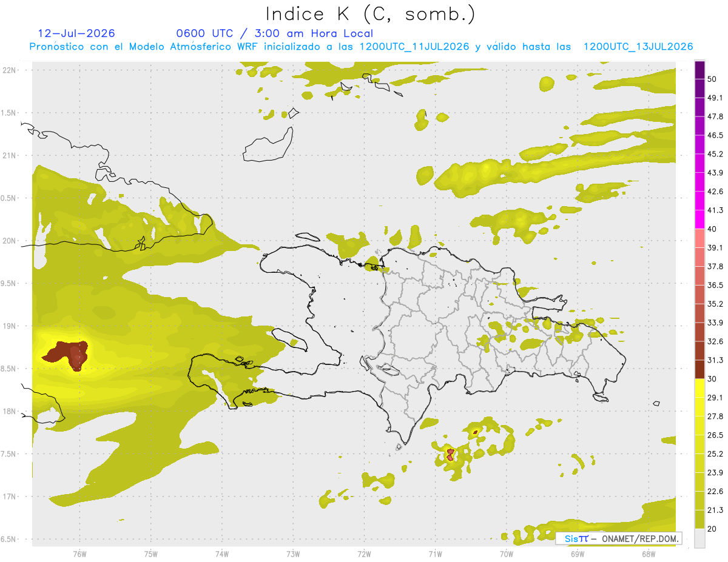This screenshot has height=562, width=728.
Task: Click the "22N" latitude axis label
Action: pos(9,70)
